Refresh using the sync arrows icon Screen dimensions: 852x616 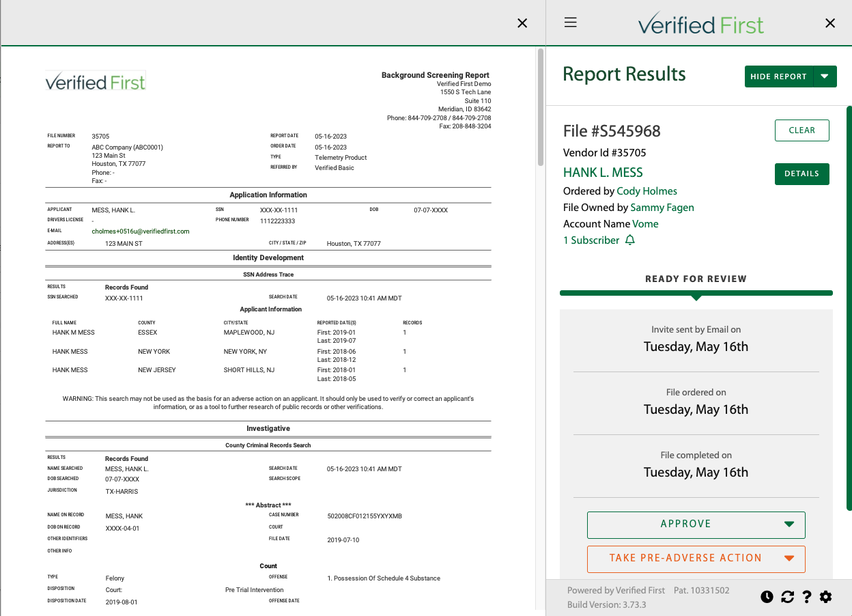787,597
